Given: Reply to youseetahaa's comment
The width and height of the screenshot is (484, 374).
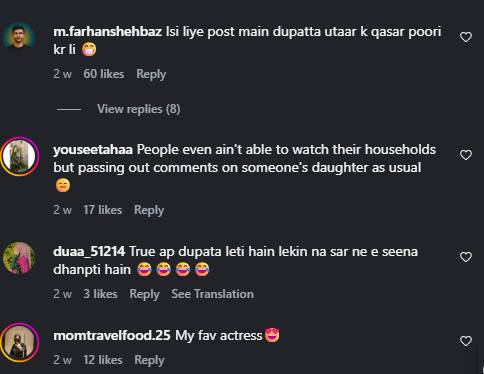Looking at the screenshot, I should (x=149, y=210).
